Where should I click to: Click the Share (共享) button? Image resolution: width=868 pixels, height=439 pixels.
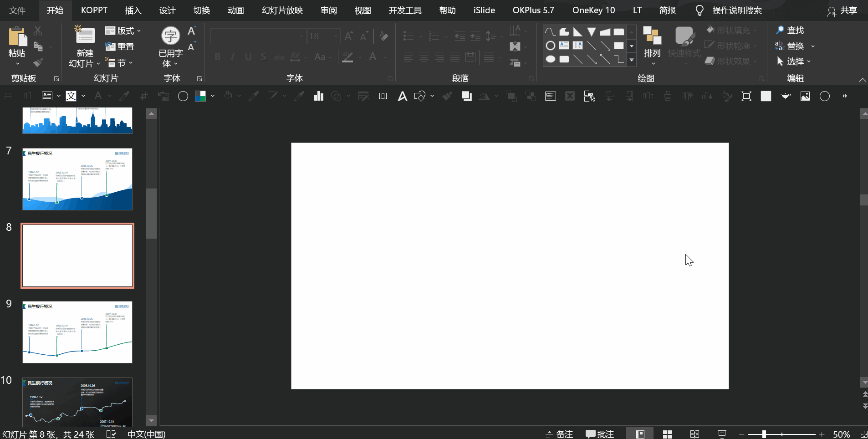[842, 10]
